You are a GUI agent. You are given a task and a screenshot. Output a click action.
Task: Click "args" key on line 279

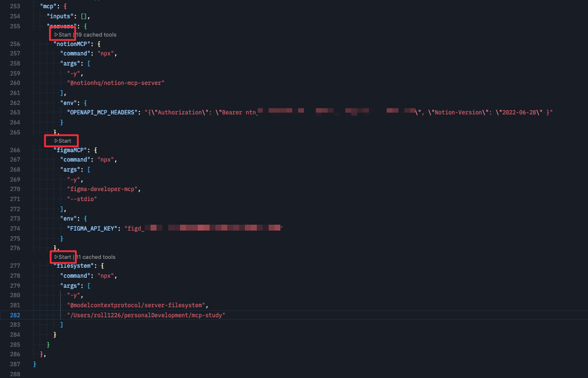pyautogui.click(x=70, y=285)
